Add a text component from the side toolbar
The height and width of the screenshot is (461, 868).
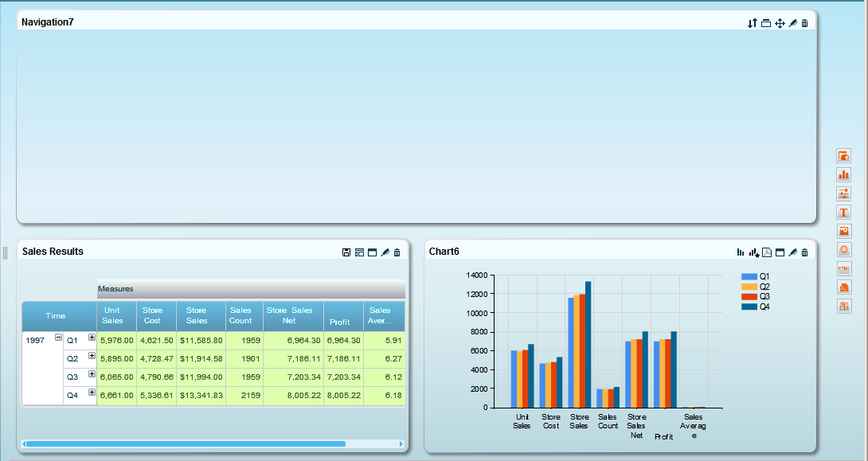pos(844,212)
